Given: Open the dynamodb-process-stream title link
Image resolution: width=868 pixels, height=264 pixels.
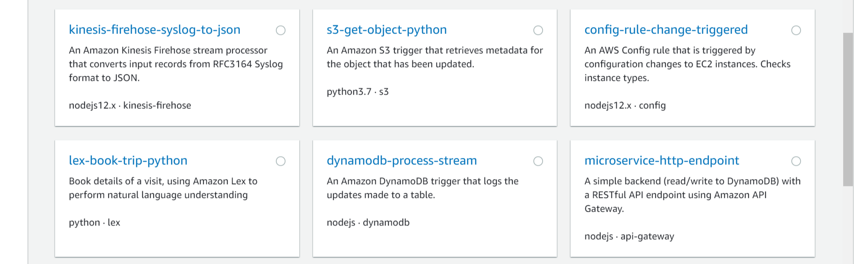Looking at the screenshot, I should pyautogui.click(x=402, y=161).
